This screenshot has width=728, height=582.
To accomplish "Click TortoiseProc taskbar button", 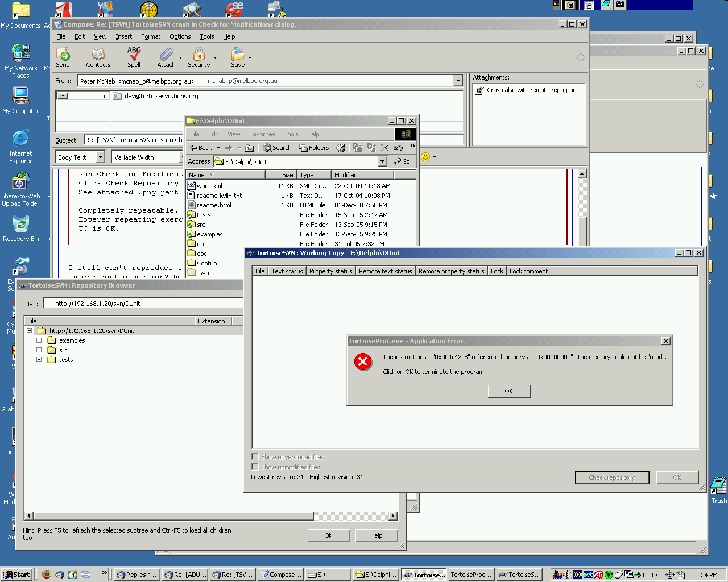I will tap(471, 575).
